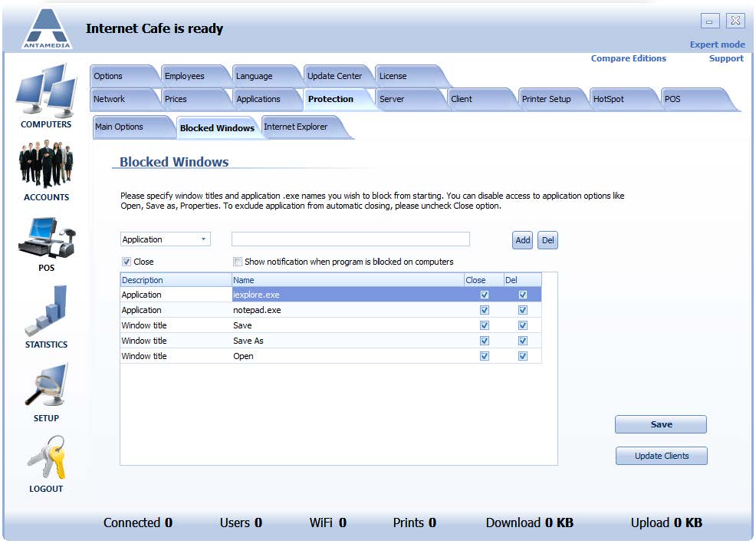This screenshot has height=544, width=756.
Task: Open the Update Center tab
Action: (337, 76)
